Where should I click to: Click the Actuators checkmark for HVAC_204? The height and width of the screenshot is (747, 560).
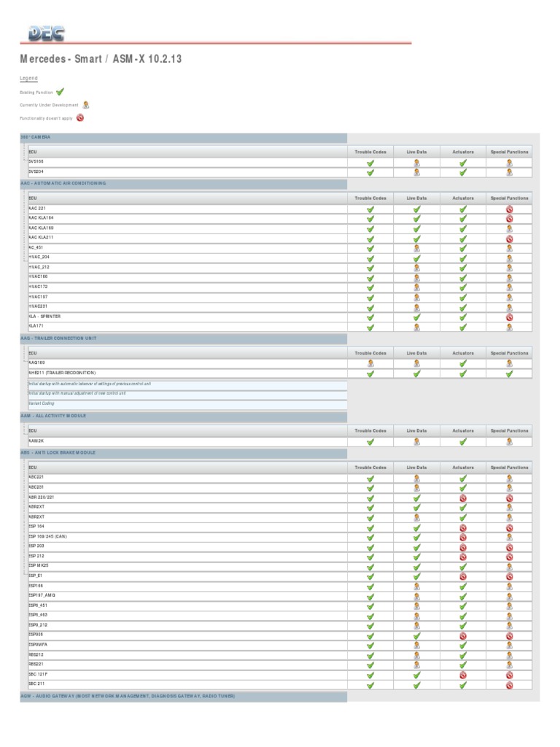click(x=463, y=258)
